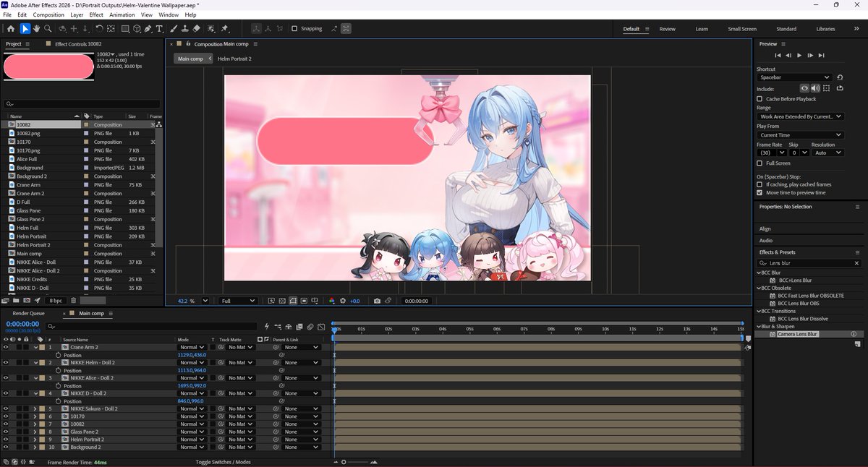
Task: Select BCC+Lens Blur preset
Action: [795, 280]
